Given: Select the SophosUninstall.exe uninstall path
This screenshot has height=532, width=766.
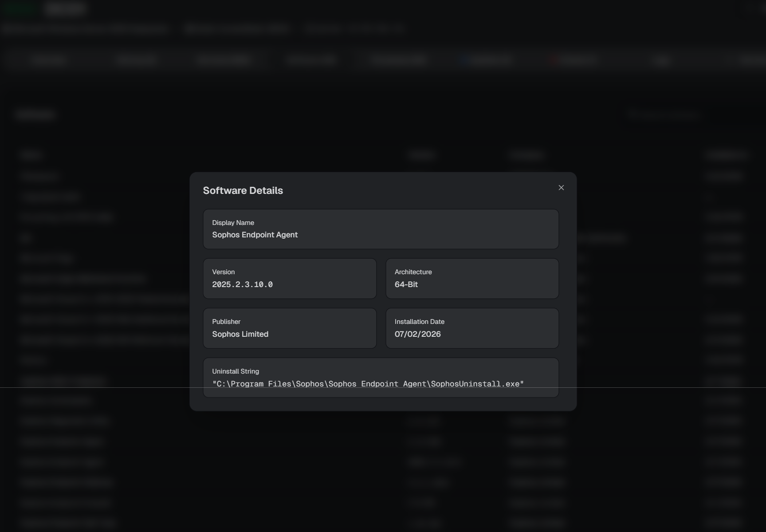Looking at the screenshot, I should (x=368, y=384).
